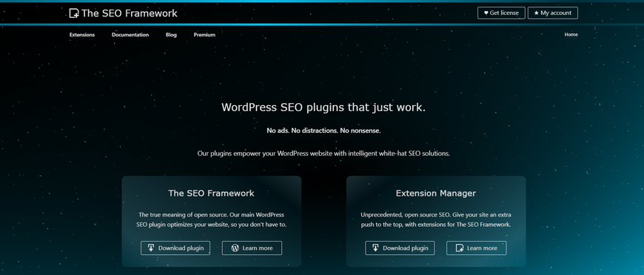This screenshot has height=275, width=644.
Task: Go to Documentation in the navigation
Action: (130, 35)
